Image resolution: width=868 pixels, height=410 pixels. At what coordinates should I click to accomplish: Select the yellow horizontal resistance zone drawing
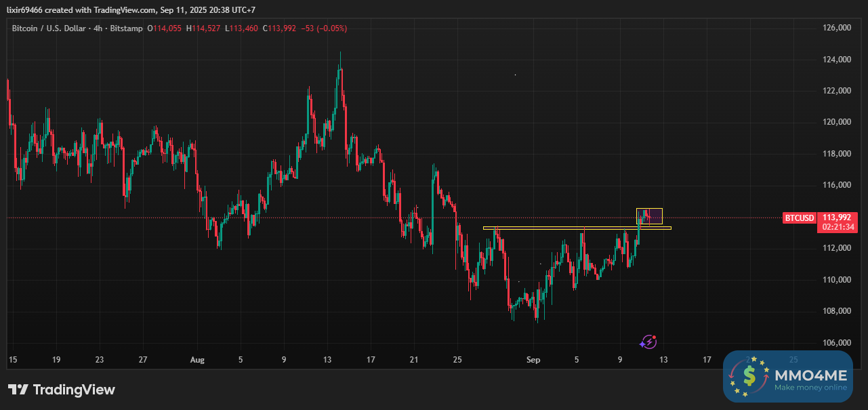577,228
